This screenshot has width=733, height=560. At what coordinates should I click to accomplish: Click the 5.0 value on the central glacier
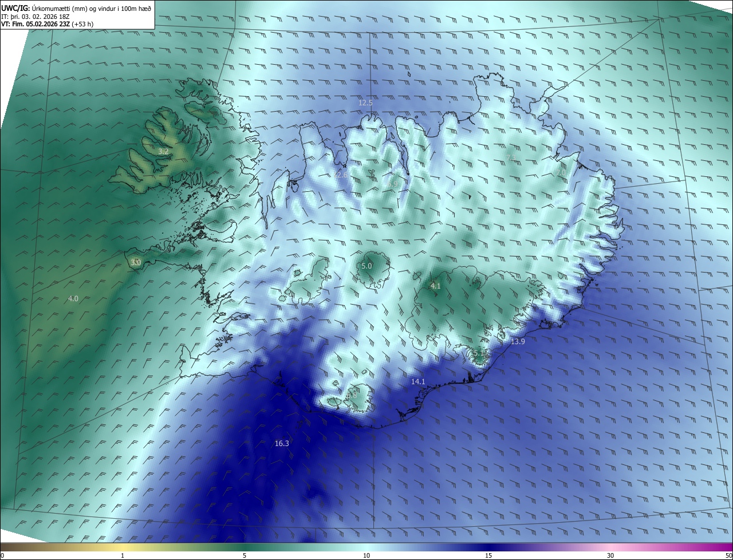coord(366,266)
